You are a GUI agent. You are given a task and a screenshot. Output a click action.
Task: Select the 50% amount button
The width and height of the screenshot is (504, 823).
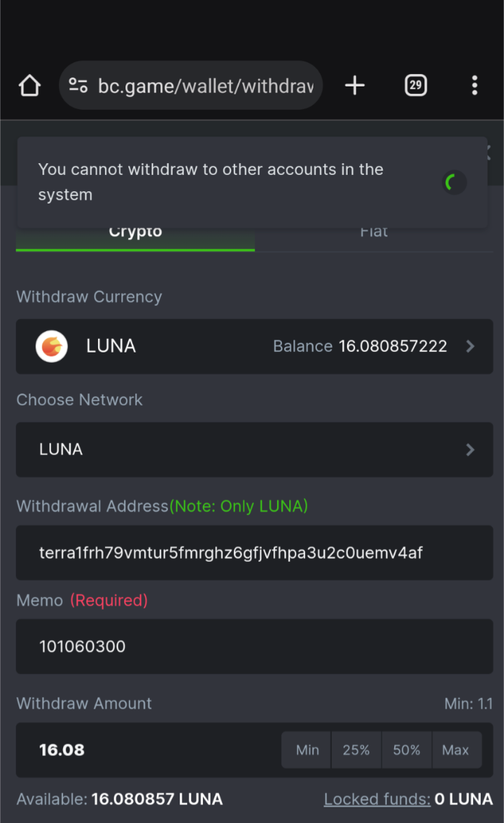point(407,750)
